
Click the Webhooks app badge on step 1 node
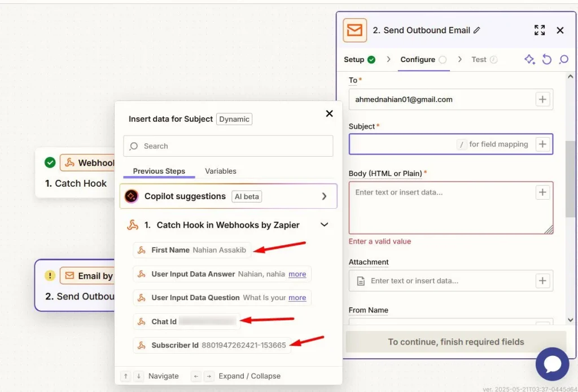[87, 162]
